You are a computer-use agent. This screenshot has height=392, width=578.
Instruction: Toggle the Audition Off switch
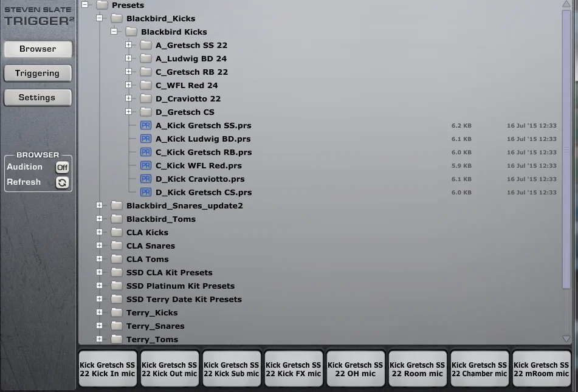(x=62, y=167)
